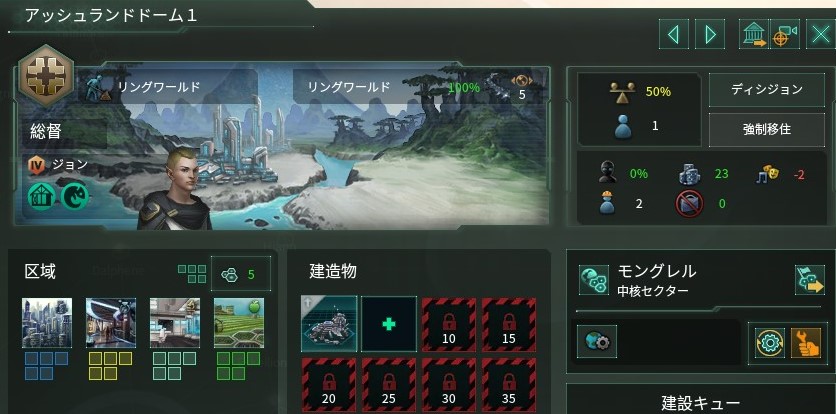Click the planet designation hexagon emblem

pyautogui.click(x=46, y=77)
